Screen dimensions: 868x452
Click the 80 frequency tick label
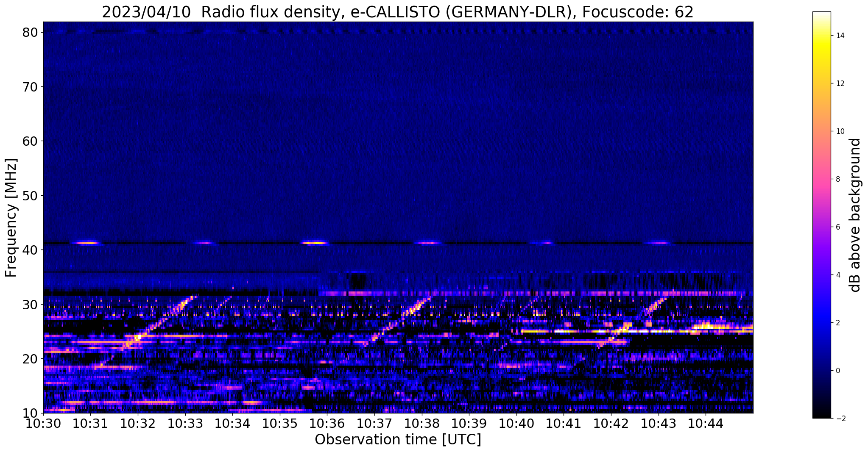pos(31,33)
